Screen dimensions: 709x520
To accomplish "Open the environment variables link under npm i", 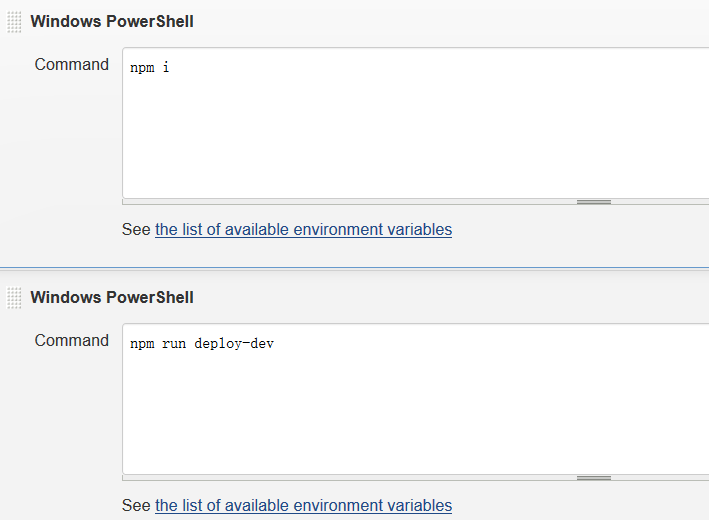I will (303, 230).
